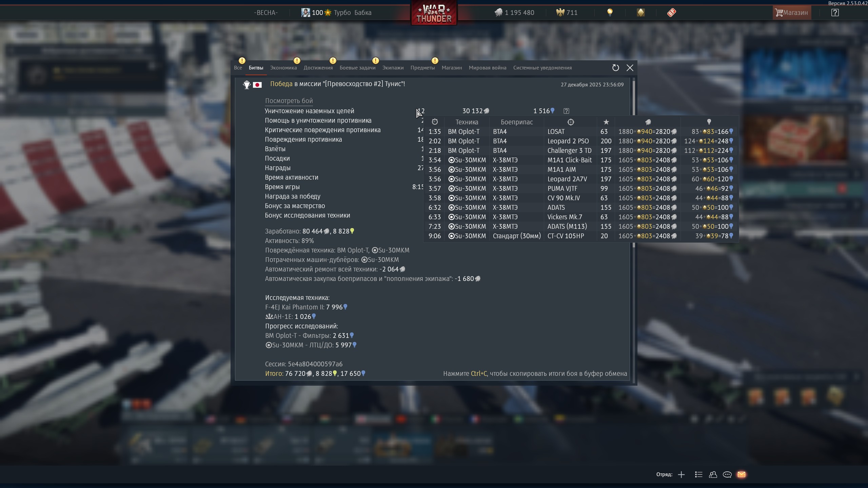Click the lightbulb icon in top bar
Screen dimensions: 868x488
point(610,13)
